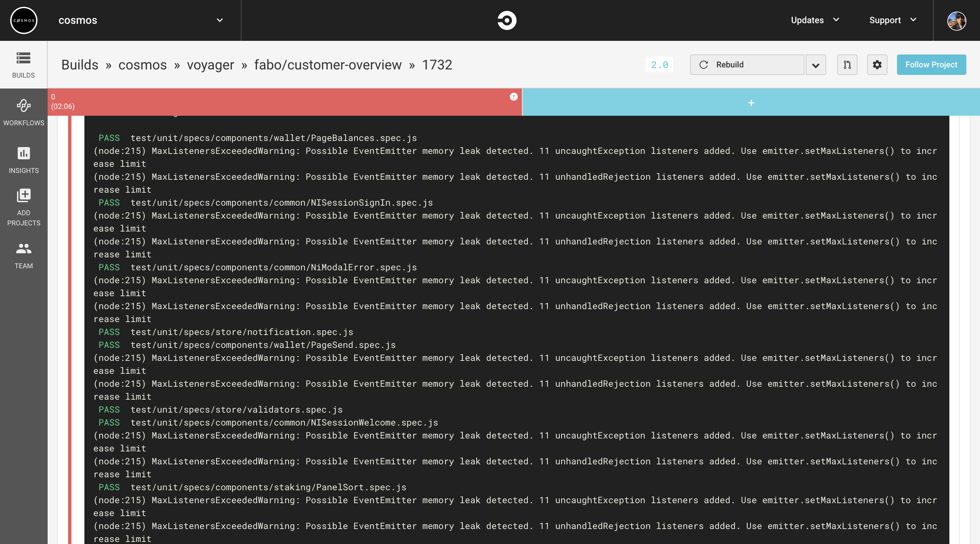
Task: Click the Rebuild button
Action: [747, 65]
